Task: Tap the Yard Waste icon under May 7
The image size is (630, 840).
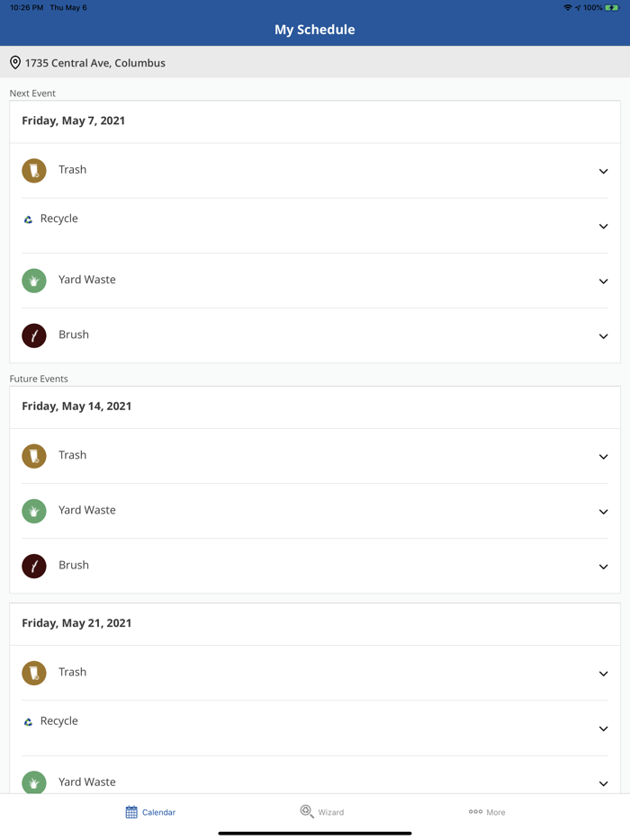Action: [34, 281]
